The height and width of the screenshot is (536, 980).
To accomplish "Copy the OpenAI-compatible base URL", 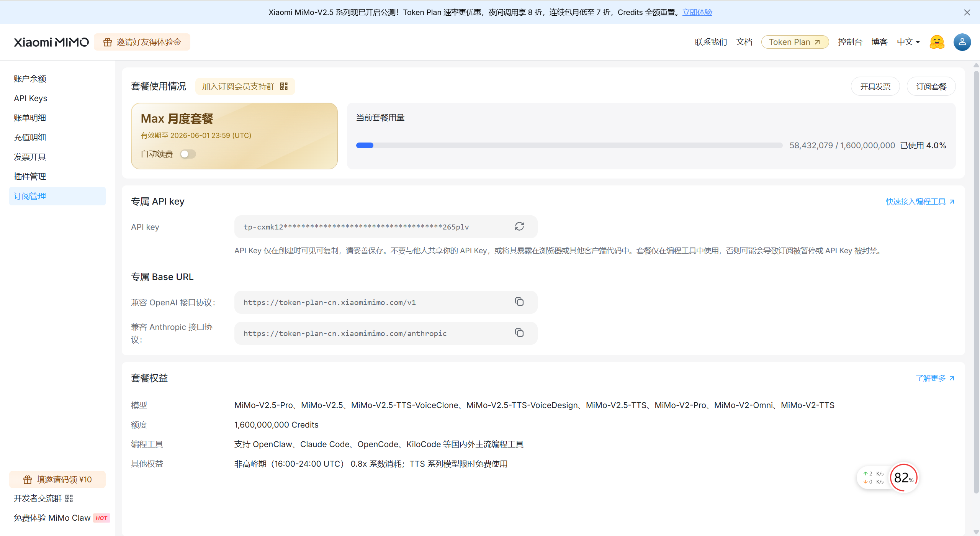I will tap(519, 302).
